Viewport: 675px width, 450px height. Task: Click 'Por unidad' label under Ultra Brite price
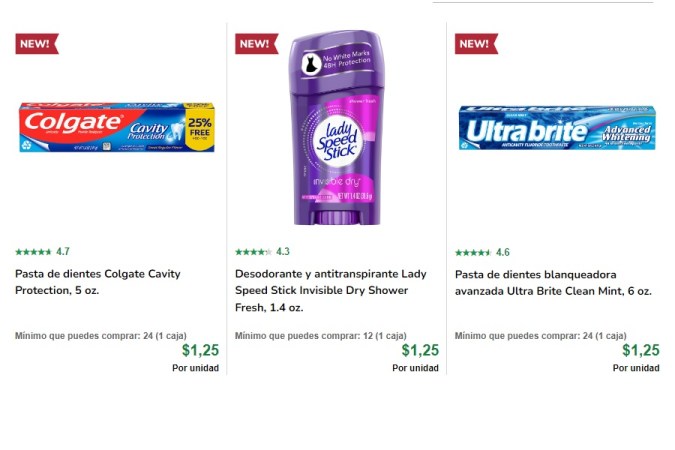pos(635,368)
